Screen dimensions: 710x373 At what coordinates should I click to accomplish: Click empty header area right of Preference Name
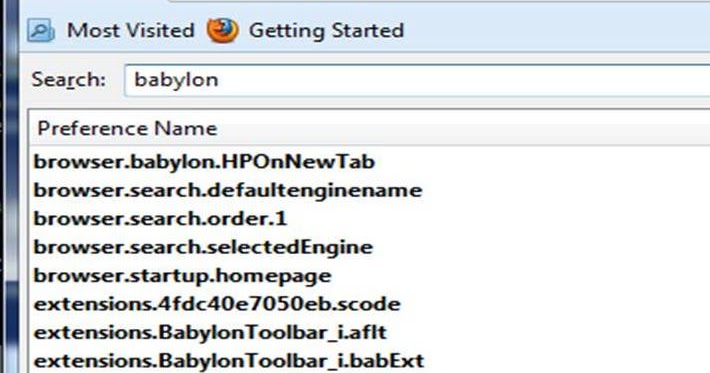[462, 129]
